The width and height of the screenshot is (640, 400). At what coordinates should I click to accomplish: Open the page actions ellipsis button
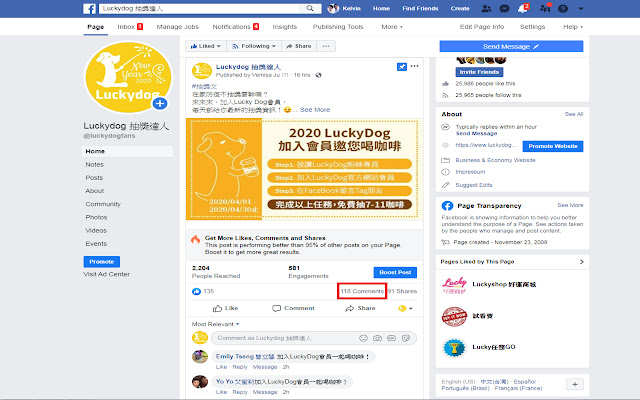(326, 46)
